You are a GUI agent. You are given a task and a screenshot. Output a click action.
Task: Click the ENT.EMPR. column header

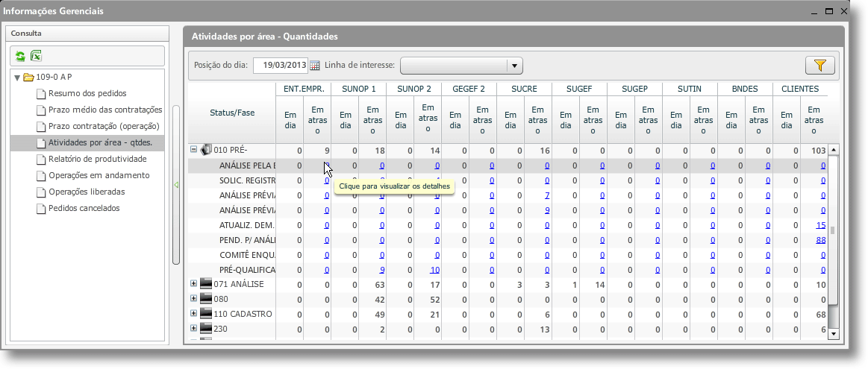303,89
